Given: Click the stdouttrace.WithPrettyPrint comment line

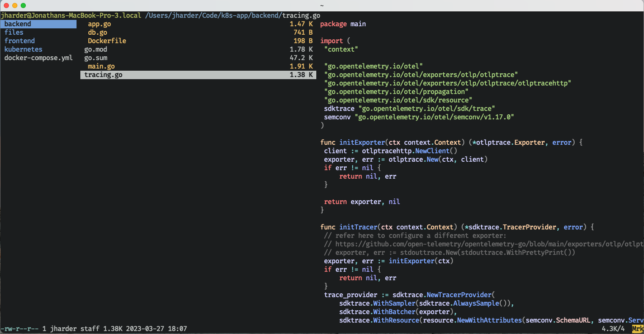Looking at the screenshot, I should (450, 253).
